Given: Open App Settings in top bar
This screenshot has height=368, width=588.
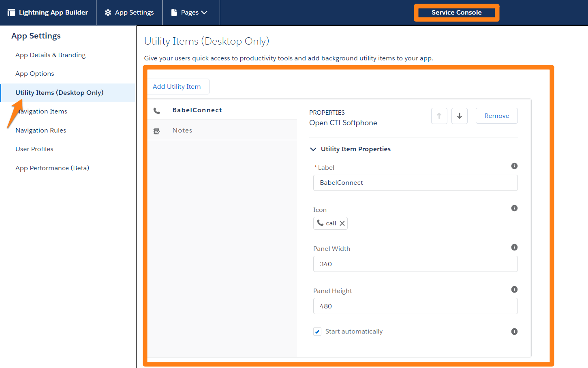Looking at the screenshot, I should pyautogui.click(x=129, y=13).
